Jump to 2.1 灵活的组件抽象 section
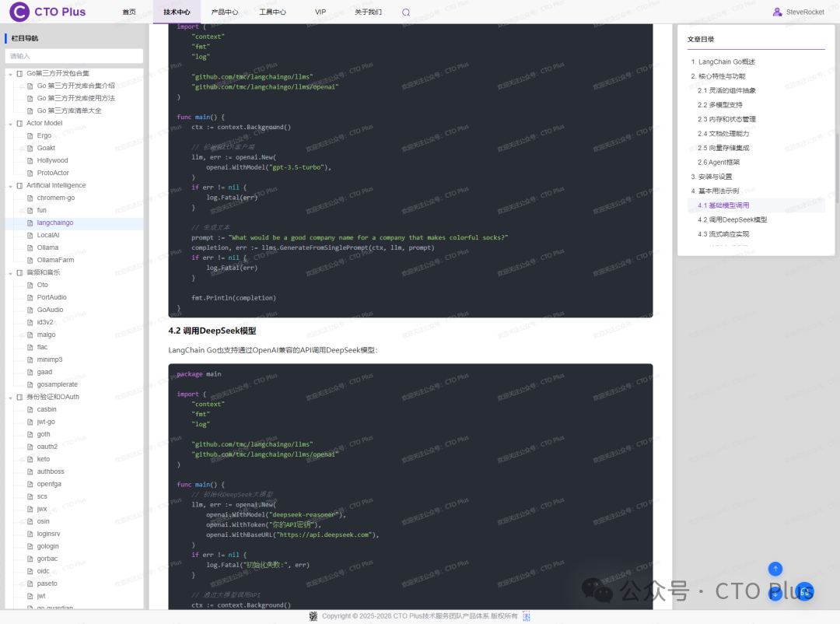 (726, 90)
